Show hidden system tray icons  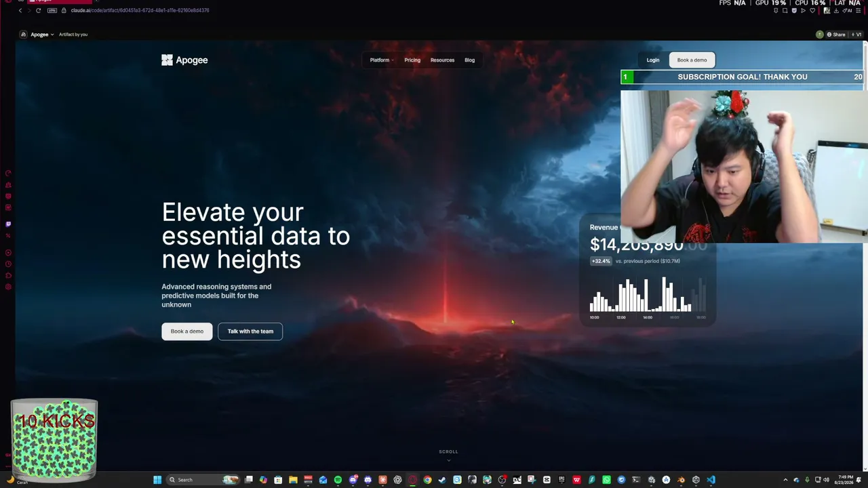[785, 480]
